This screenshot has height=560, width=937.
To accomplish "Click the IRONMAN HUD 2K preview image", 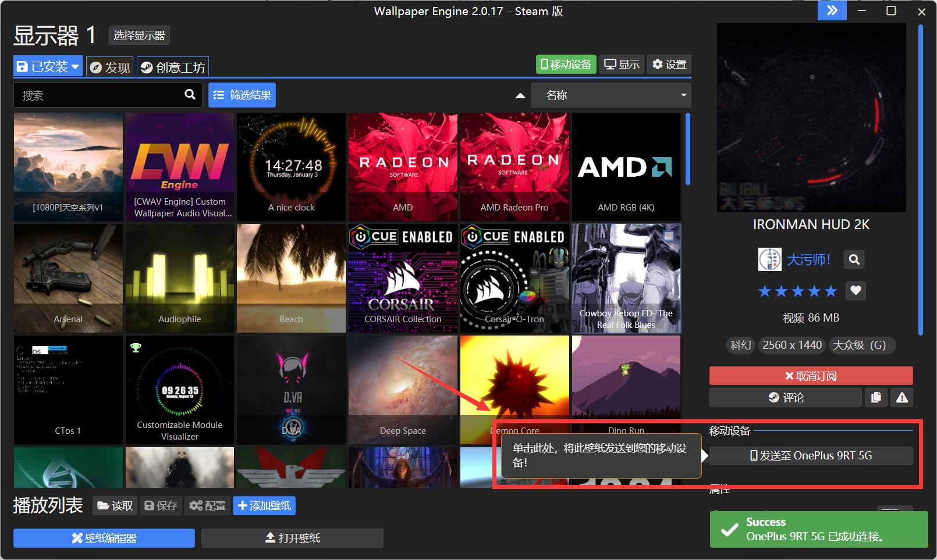I will click(811, 118).
